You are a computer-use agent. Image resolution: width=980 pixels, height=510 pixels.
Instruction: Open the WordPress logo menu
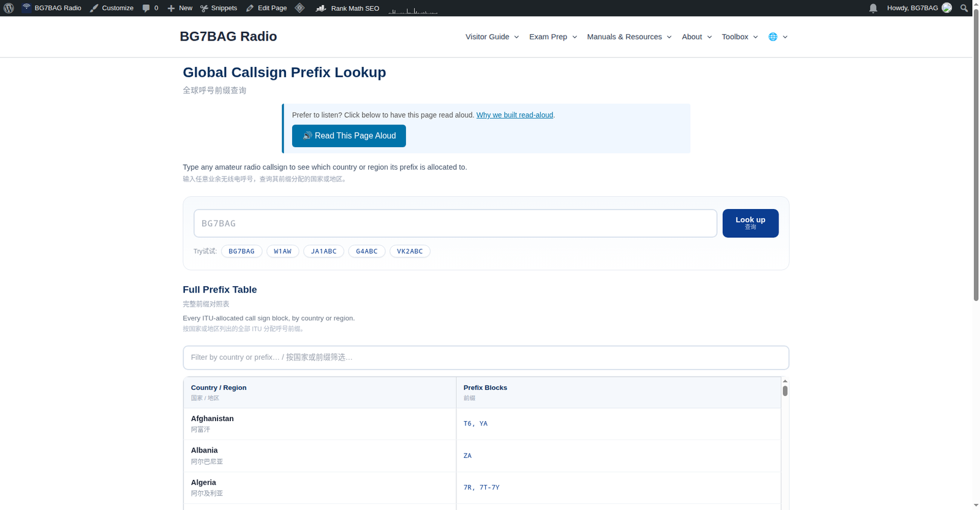(9, 8)
